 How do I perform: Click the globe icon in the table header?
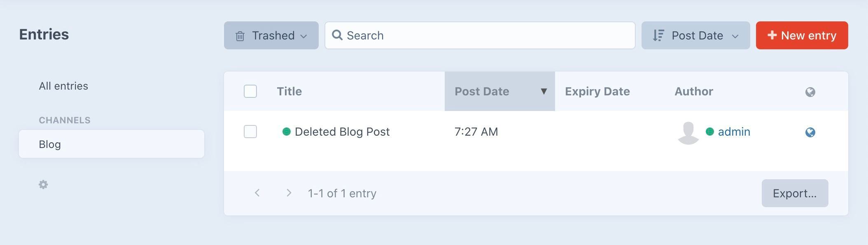coord(810,91)
